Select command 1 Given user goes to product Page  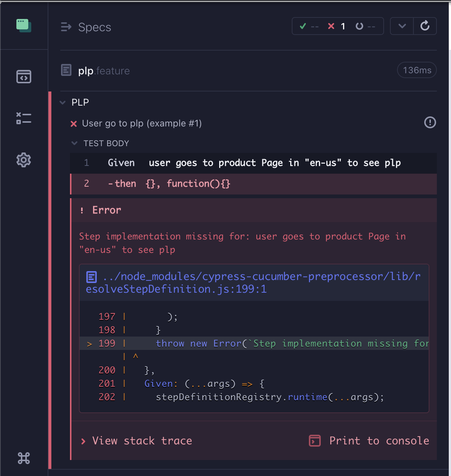pyautogui.click(x=253, y=163)
